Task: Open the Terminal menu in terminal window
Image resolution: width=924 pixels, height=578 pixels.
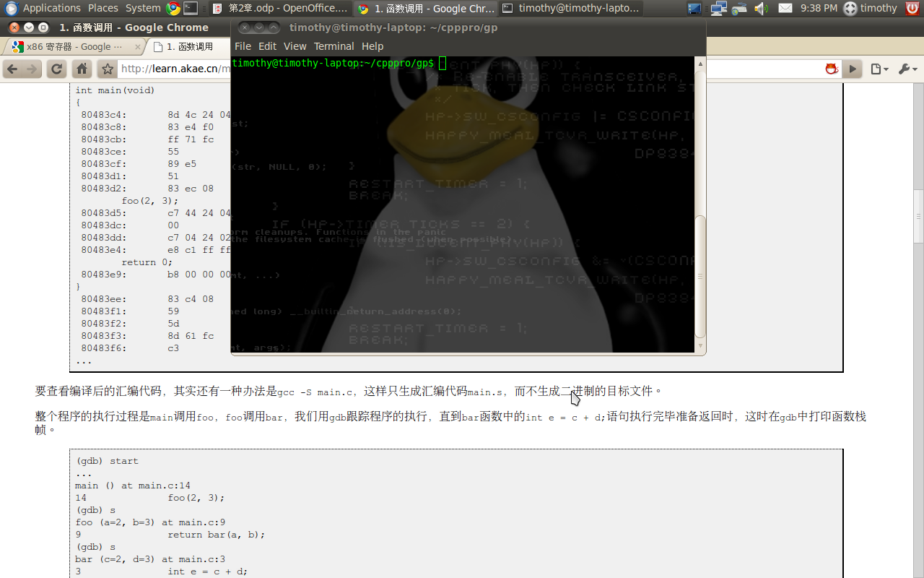Action: click(334, 46)
